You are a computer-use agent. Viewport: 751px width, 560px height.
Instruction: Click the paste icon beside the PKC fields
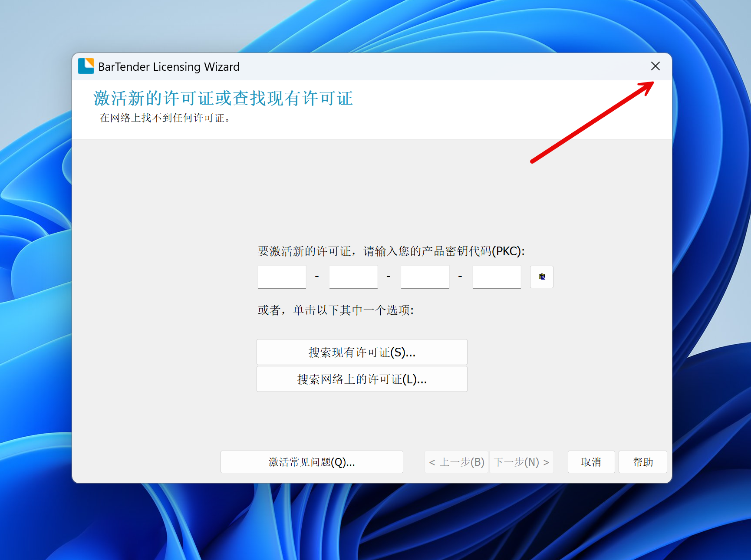pos(541,277)
